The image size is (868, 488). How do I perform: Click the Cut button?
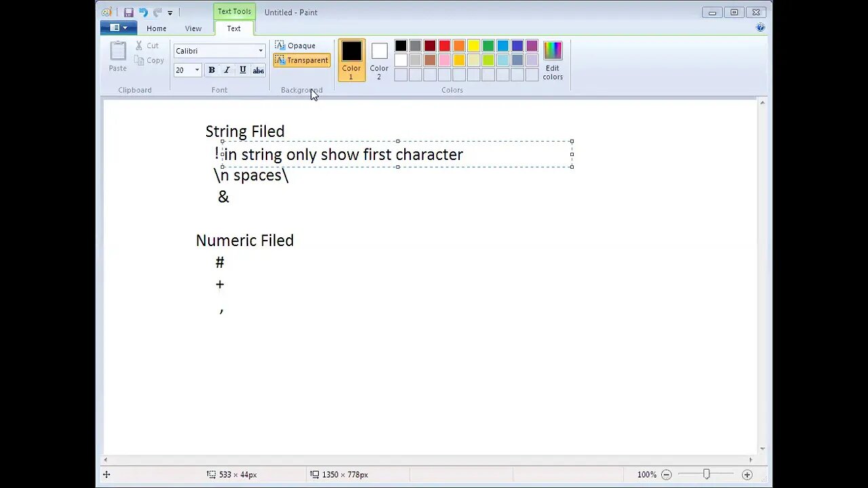(147, 45)
